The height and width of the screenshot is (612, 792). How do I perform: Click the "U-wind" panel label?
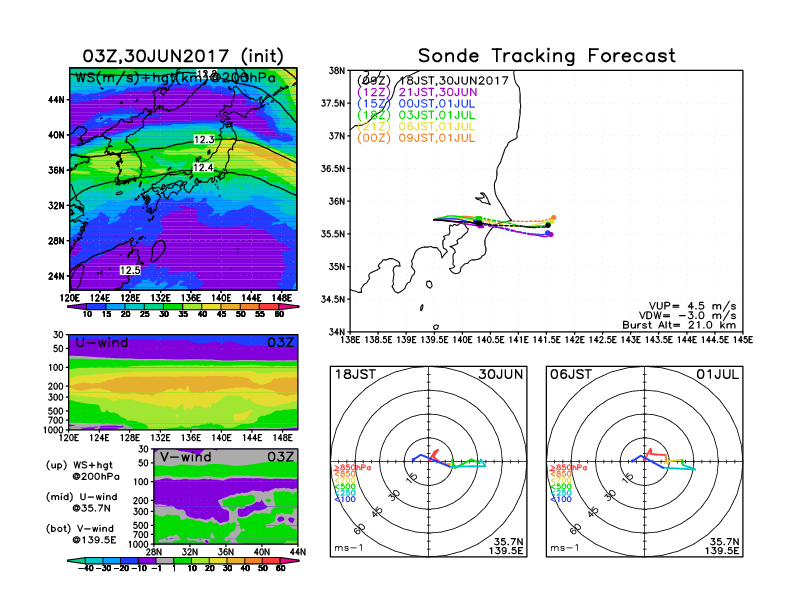coord(102,343)
